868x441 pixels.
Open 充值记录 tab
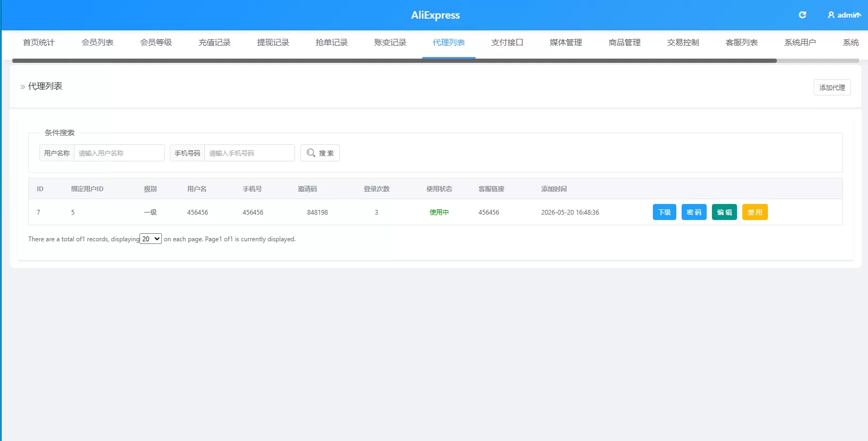pyautogui.click(x=215, y=43)
